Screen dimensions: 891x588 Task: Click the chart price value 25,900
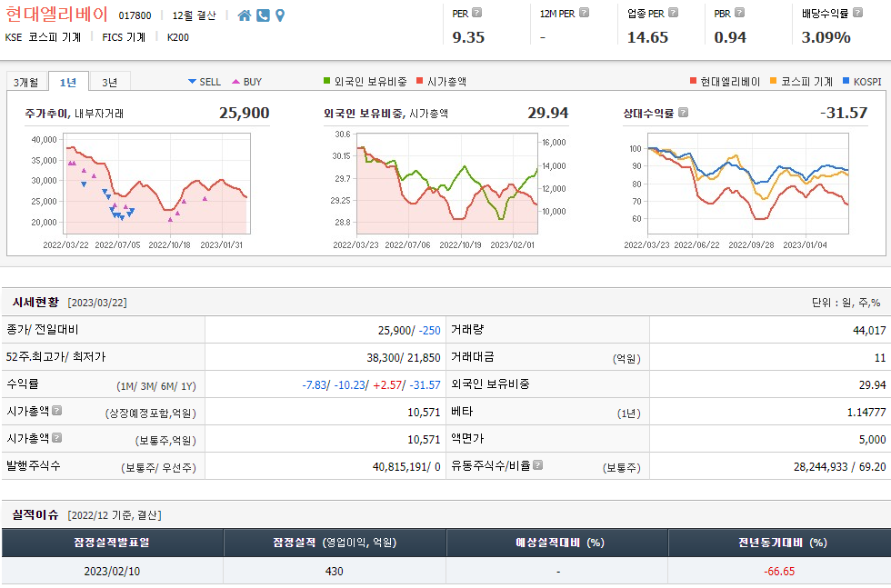[x=245, y=113]
